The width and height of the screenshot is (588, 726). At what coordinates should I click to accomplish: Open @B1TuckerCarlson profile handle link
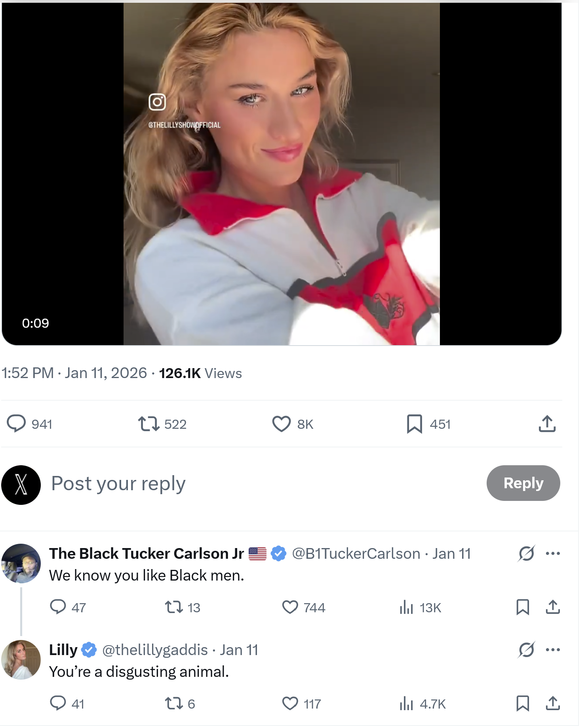(x=356, y=554)
